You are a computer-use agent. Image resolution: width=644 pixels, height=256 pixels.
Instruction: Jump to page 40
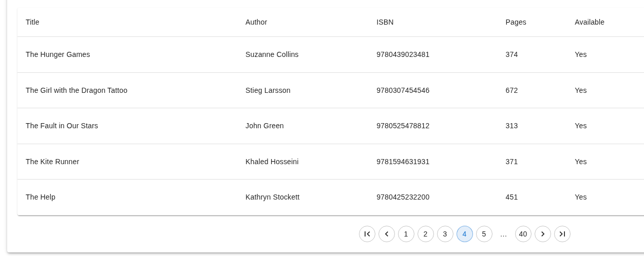[x=523, y=234]
